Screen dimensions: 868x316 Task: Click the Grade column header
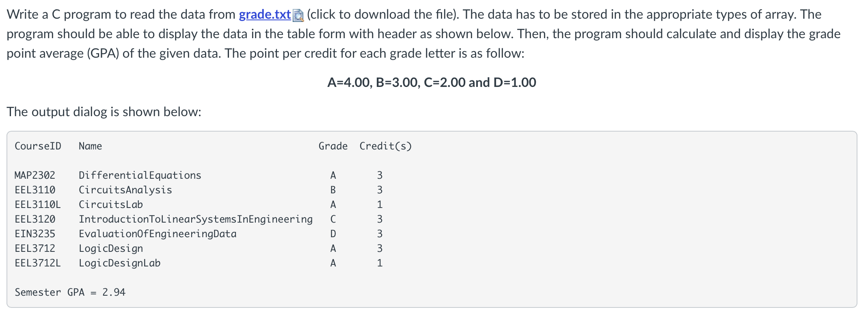333,146
